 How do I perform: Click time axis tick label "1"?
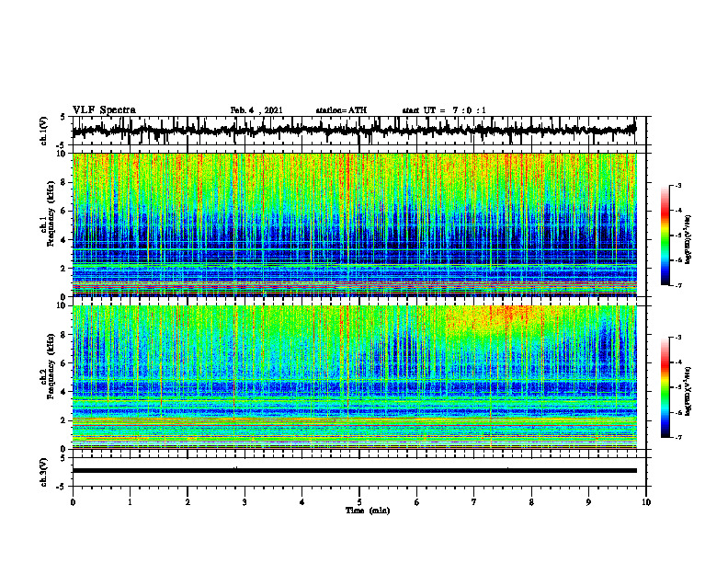point(130,502)
